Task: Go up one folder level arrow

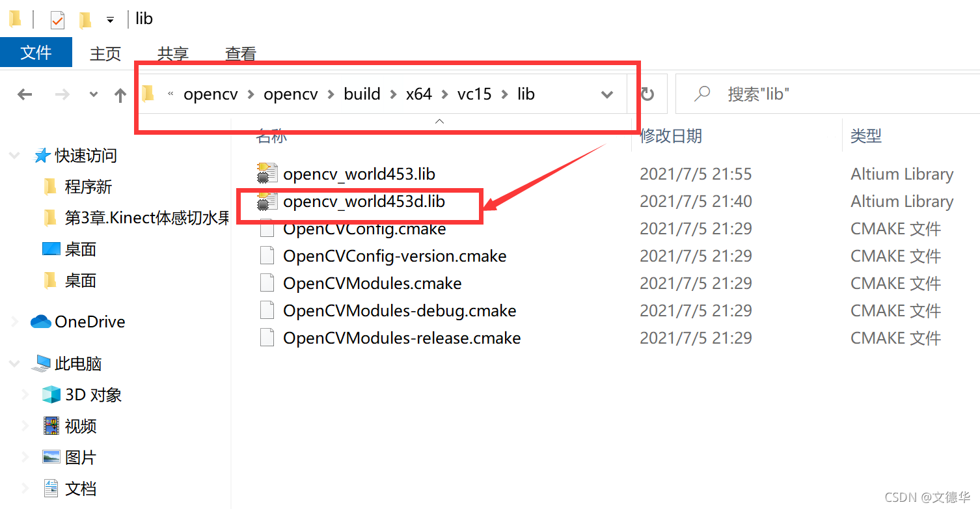Action: [x=120, y=95]
